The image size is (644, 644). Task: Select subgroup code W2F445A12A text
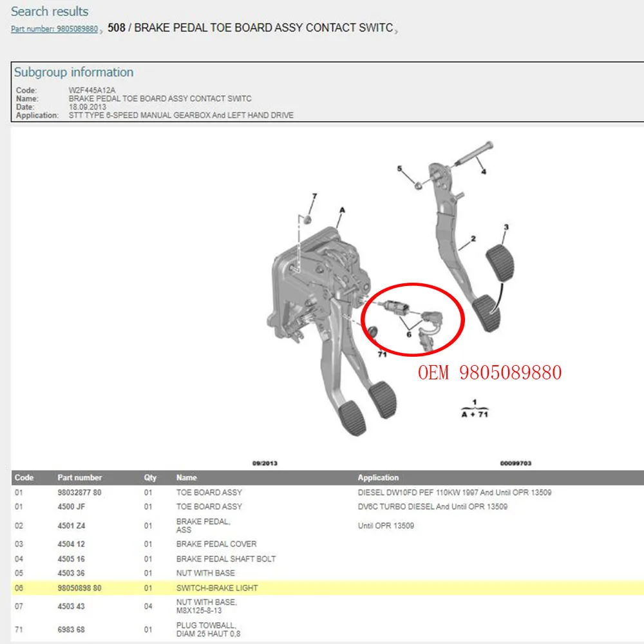92,90
